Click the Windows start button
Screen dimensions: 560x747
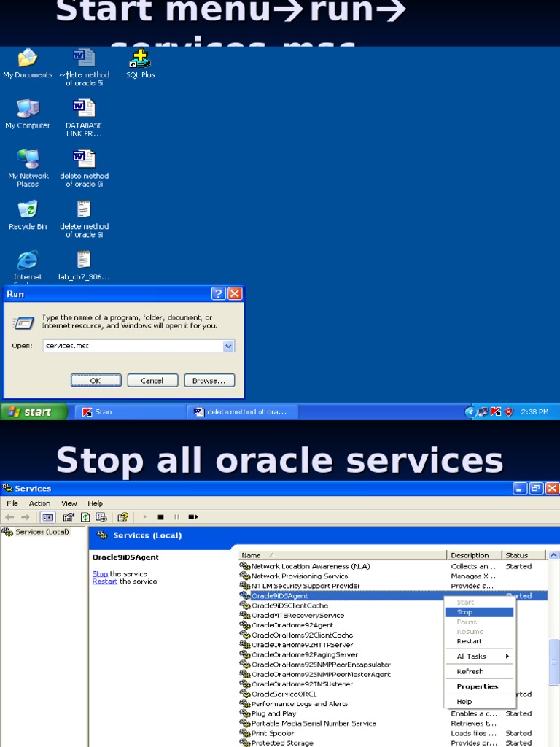pos(34,411)
